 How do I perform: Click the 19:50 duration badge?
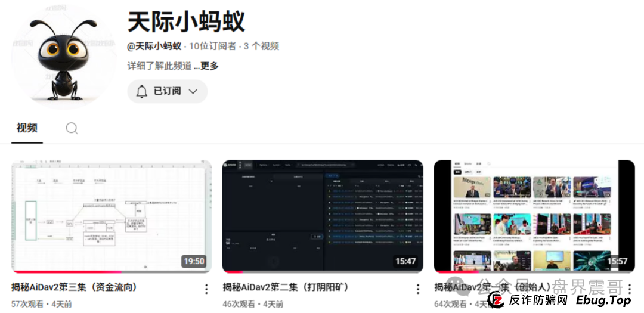click(194, 261)
